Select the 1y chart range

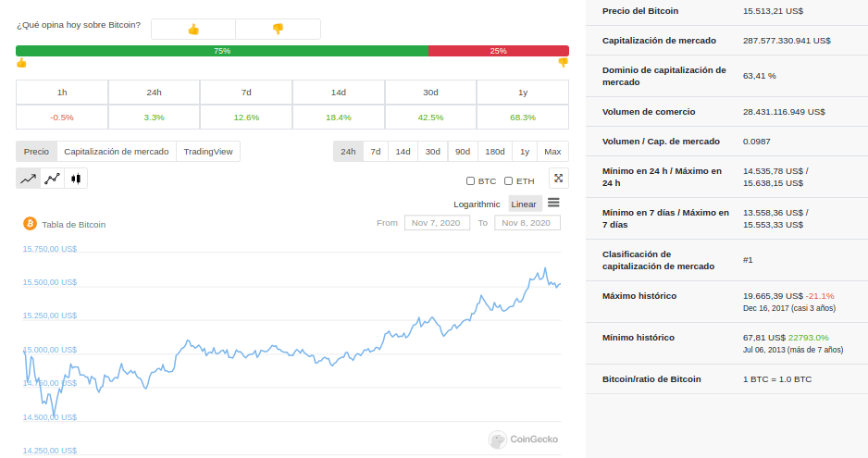tap(525, 151)
